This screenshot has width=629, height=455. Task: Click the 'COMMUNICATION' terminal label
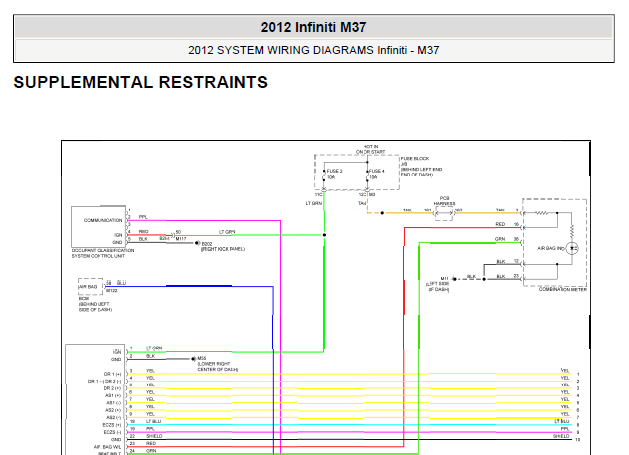pyautogui.click(x=103, y=220)
